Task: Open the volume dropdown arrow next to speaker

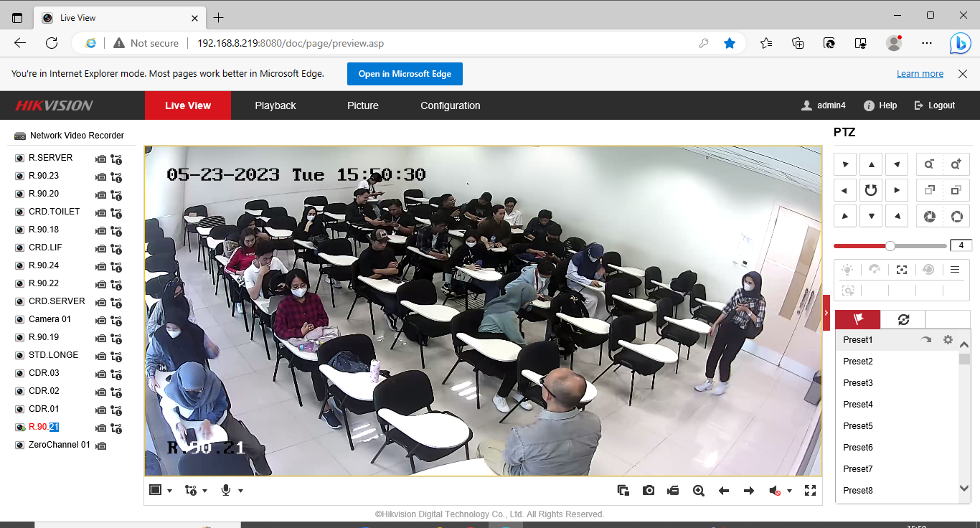Action: click(x=789, y=491)
